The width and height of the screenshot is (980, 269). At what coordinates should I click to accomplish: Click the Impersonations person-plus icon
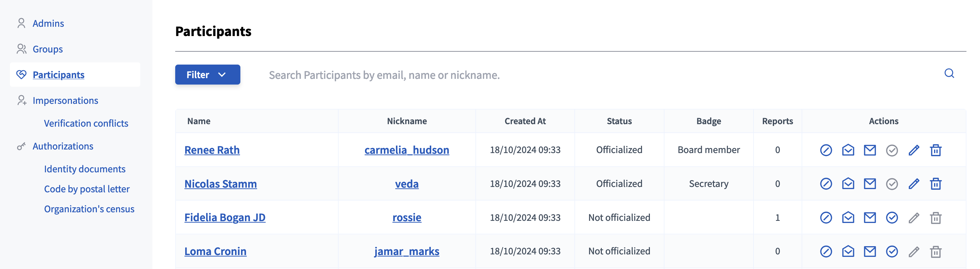coord(21,100)
